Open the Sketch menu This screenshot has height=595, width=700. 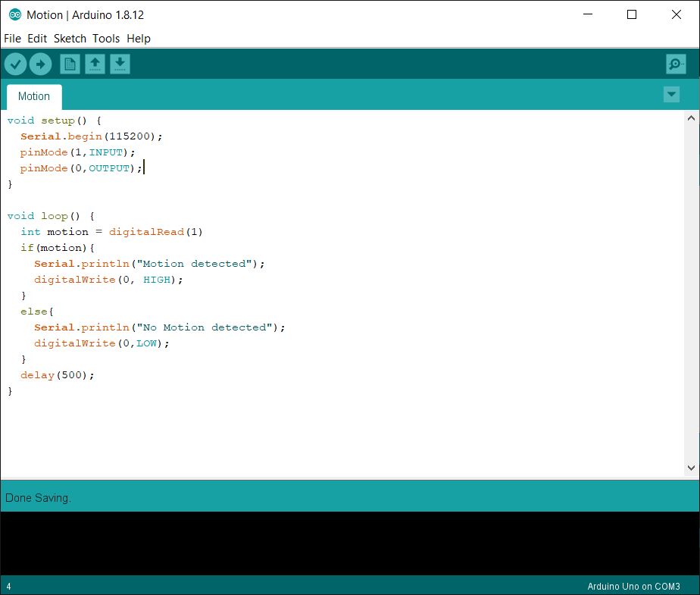tap(70, 39)
